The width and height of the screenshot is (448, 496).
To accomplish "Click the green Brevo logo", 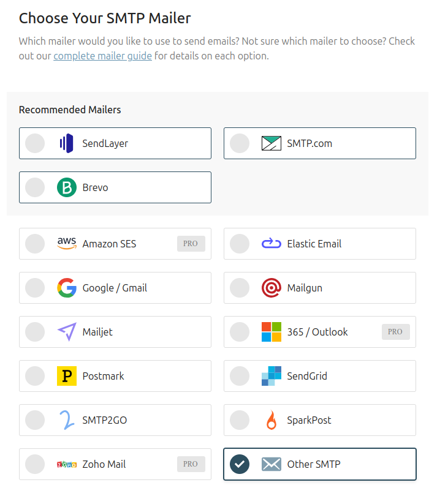I will tap(67, 187).
